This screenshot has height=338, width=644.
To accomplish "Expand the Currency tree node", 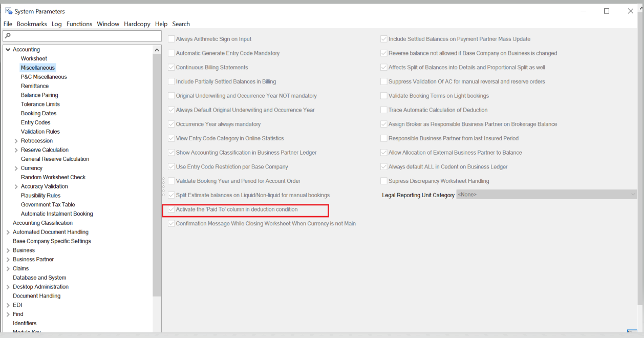I will [16, 168].
